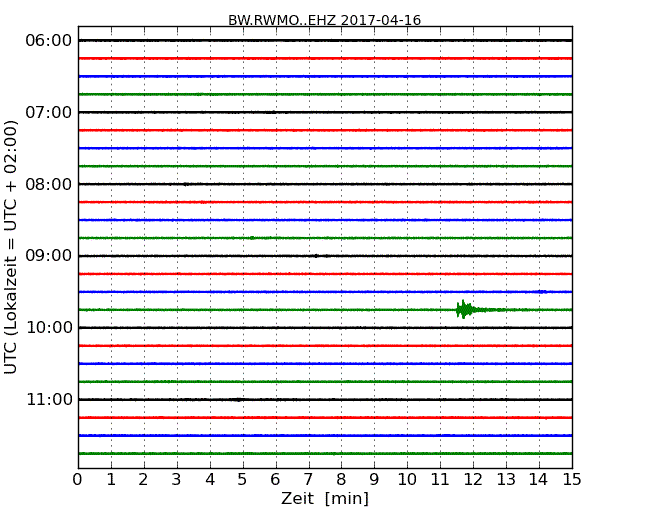Select the 07:00 time label
Viewport: 650px width, 520px height.
pos(49,112)
